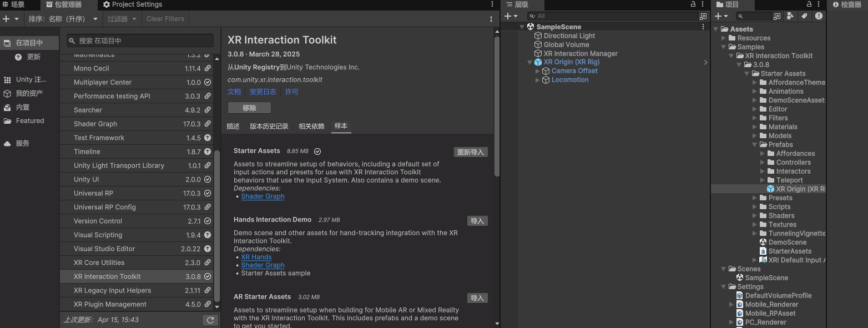
Task: Toggle the Project panel lock
Action: point(810,4)
